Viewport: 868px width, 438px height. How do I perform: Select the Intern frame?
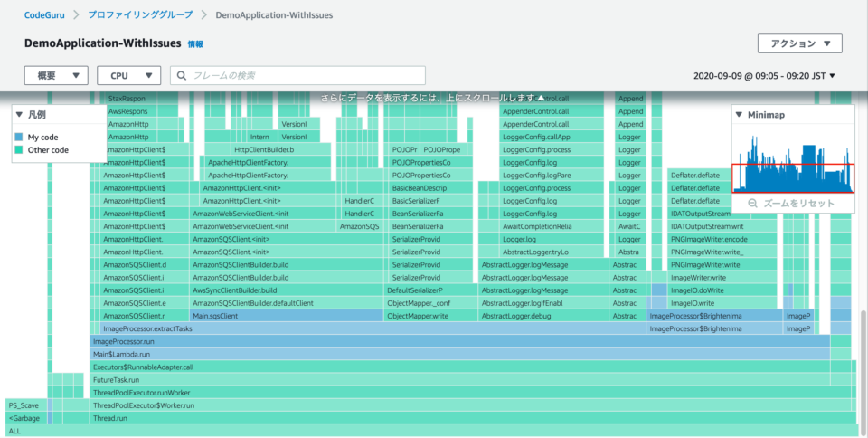point(262,138)
